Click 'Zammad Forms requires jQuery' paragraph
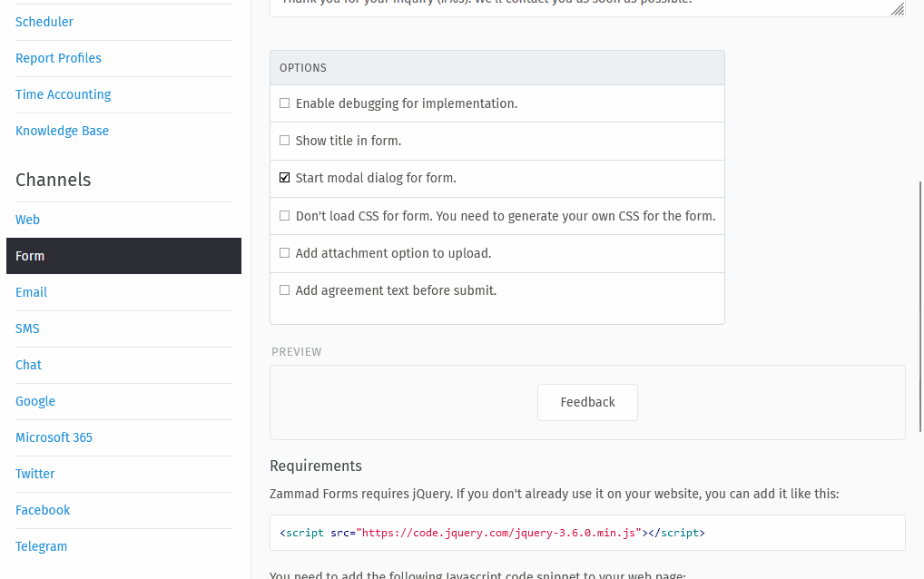The height and width of the screenshot is (579, 924). coord(554,495)
